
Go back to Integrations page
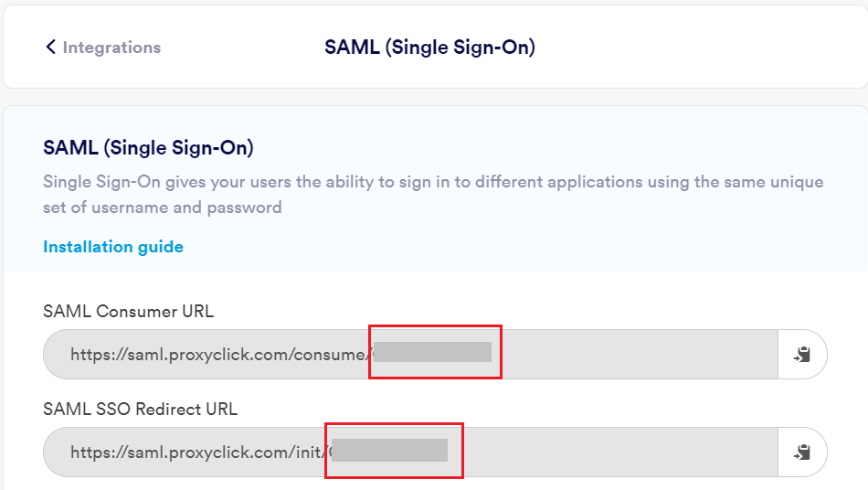pyautogui.click(x=111, y=48)
